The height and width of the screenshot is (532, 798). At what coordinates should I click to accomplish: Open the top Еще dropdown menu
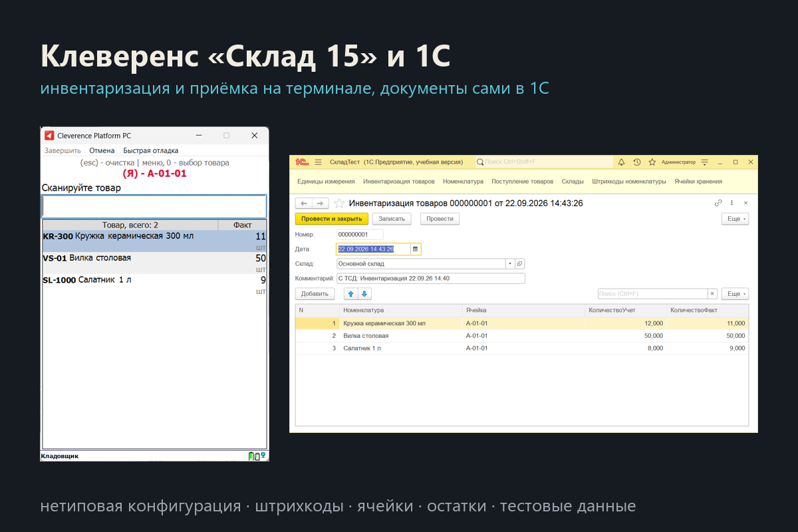coord(735,219)
